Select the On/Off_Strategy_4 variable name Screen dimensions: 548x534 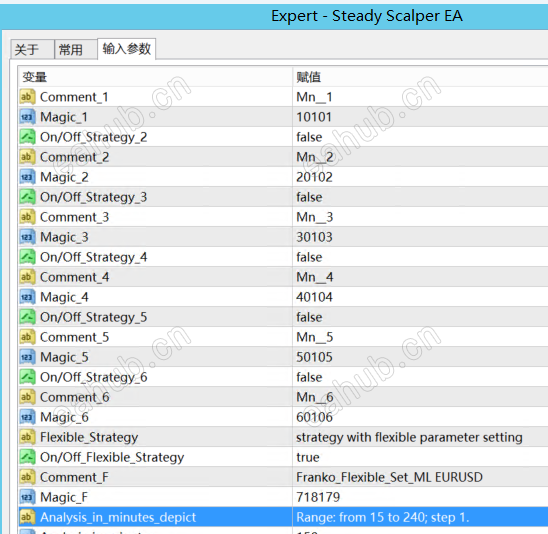[x=93, y=258]
